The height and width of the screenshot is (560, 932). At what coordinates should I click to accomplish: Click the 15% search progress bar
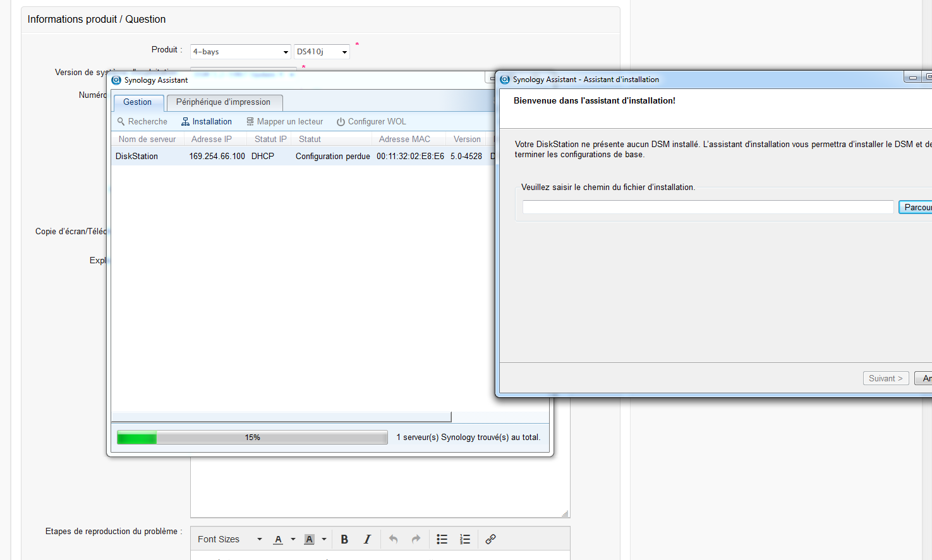[252, 438]
